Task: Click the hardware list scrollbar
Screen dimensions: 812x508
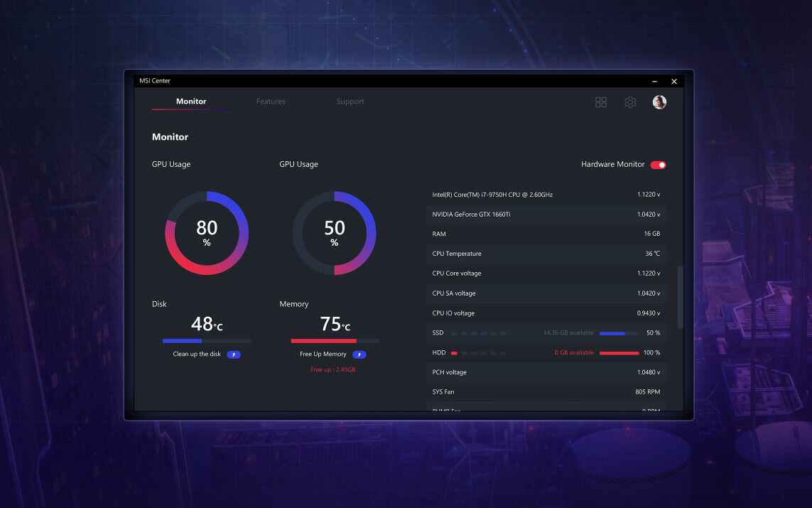Action: click(x=680, y=297)
